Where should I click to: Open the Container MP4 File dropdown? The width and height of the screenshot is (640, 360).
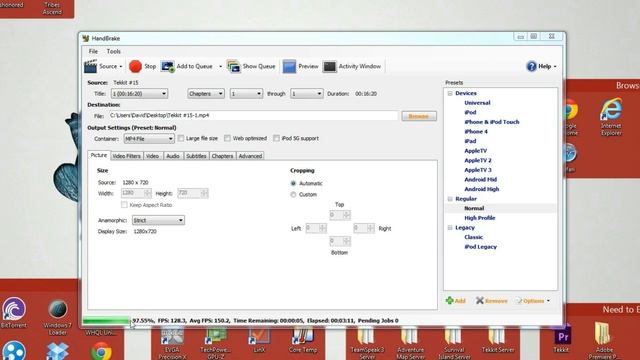click(x=149, y=139)
